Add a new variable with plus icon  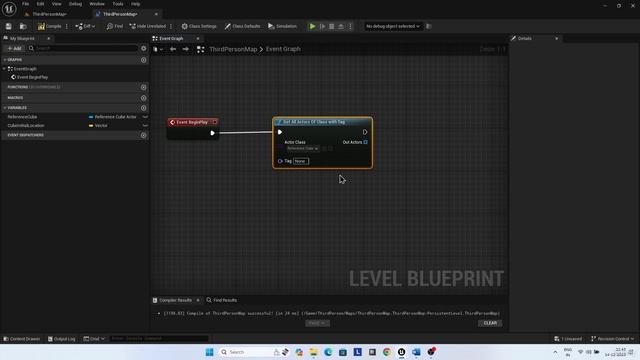coord(144,108)
